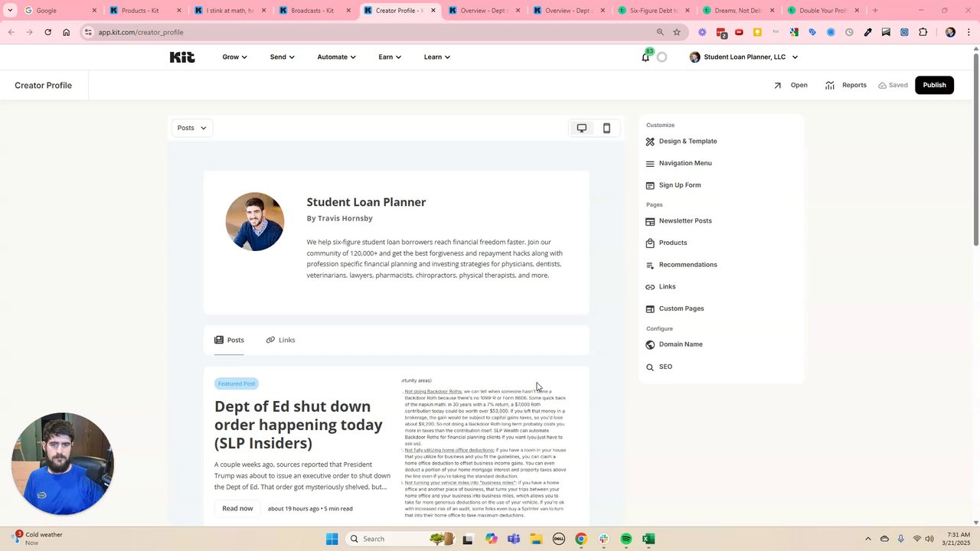Screen dimensions: 980x551
Task: Switch to desktop preview mode
Action: 582,128
